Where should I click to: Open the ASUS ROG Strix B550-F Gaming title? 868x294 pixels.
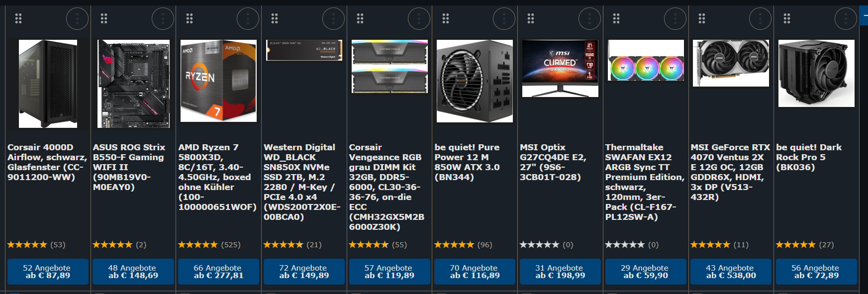tap(128, 167)
